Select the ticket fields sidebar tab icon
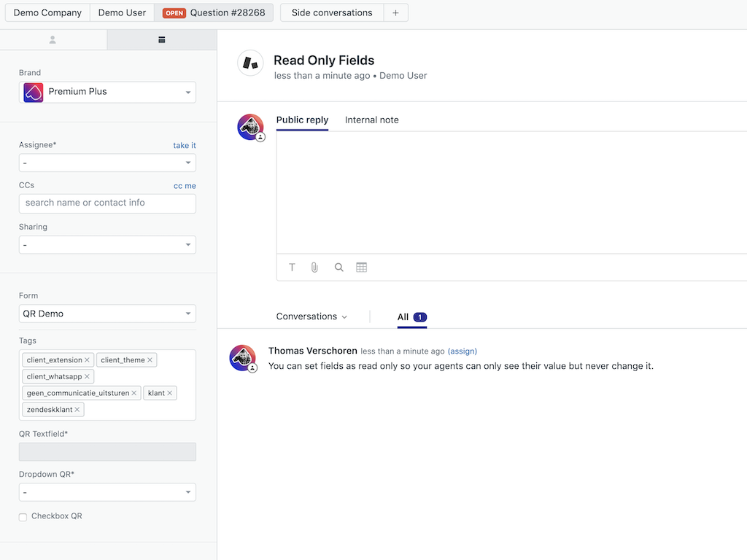 click(x=161, y=40)
